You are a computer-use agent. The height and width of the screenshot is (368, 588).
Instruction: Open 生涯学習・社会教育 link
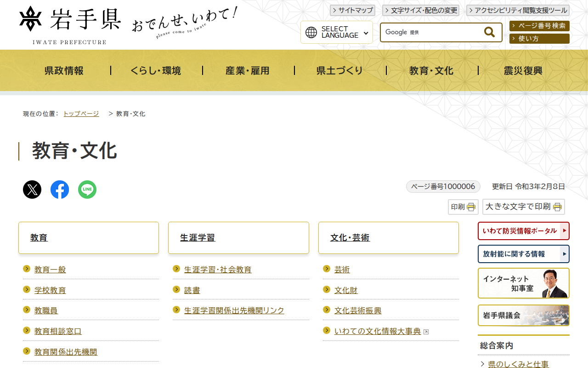tap(218, 270)
